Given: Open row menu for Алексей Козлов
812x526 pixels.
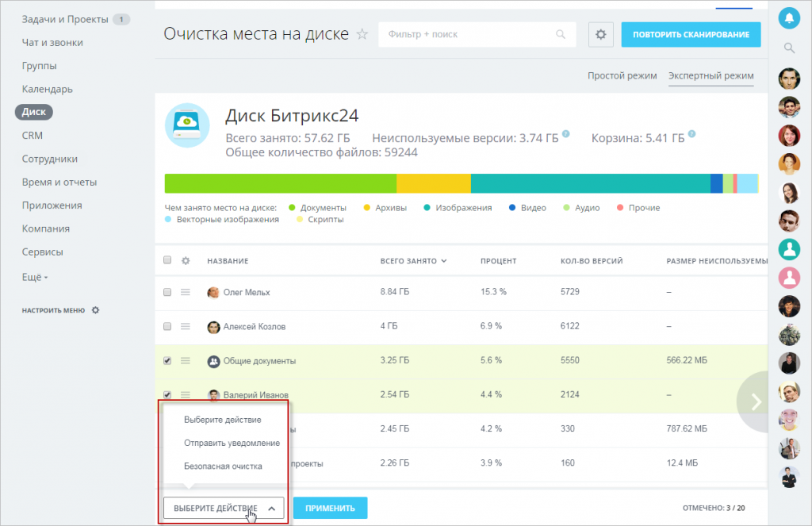Looking at the screenshot, I should point(186,327).
